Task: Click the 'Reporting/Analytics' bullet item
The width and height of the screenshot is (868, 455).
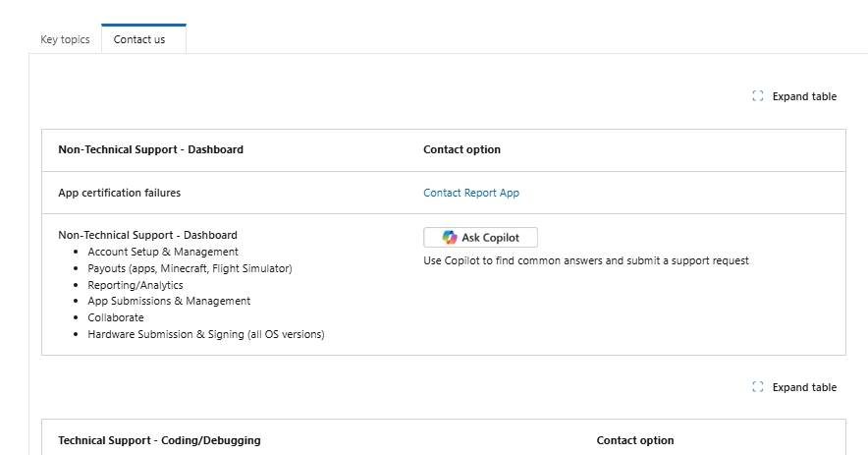Action: [136, 285]
